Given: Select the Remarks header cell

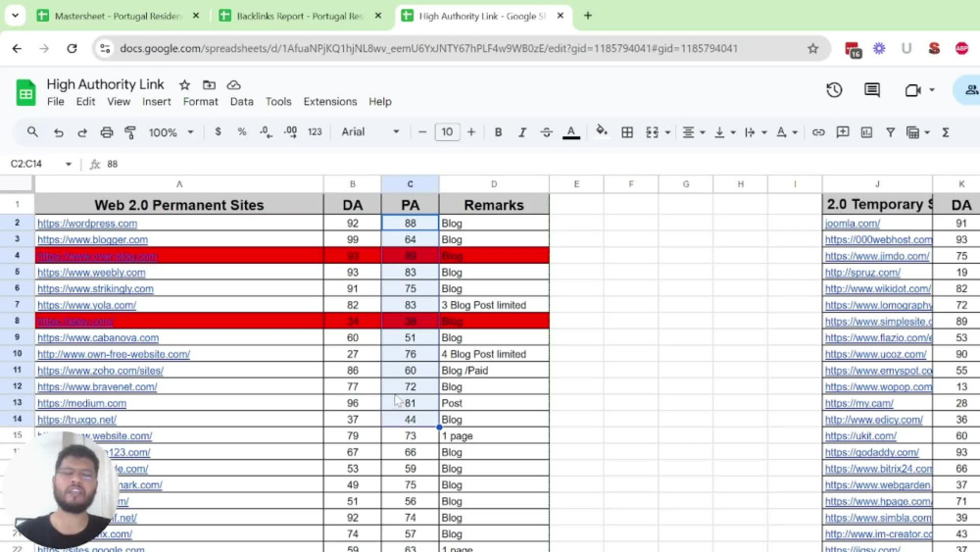Looking at the screenshot, I should coord(494,205).
